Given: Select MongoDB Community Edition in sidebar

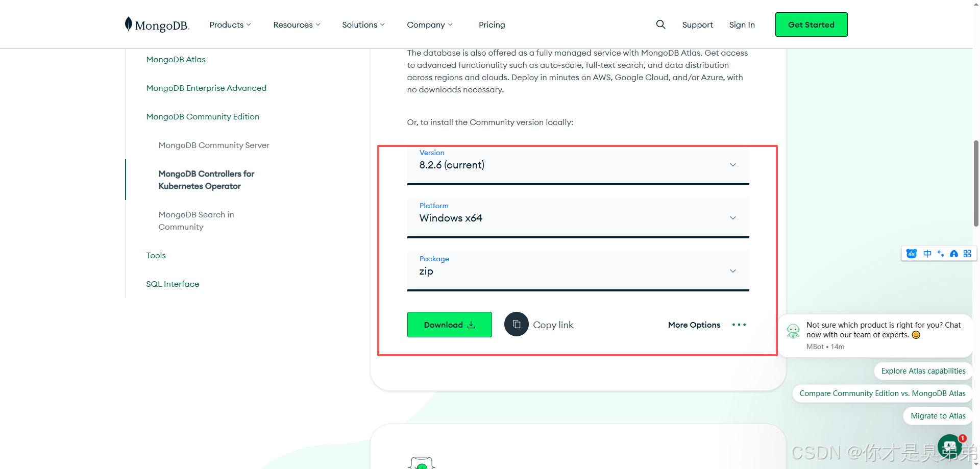Looking at the screenshot, I should [x=203, y=116].
